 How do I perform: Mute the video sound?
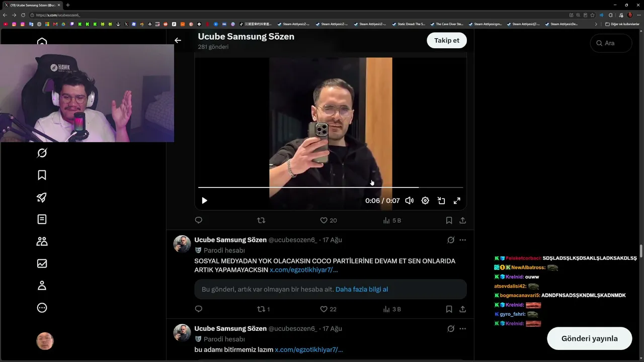pyautogui.click(x=410, y=201)
